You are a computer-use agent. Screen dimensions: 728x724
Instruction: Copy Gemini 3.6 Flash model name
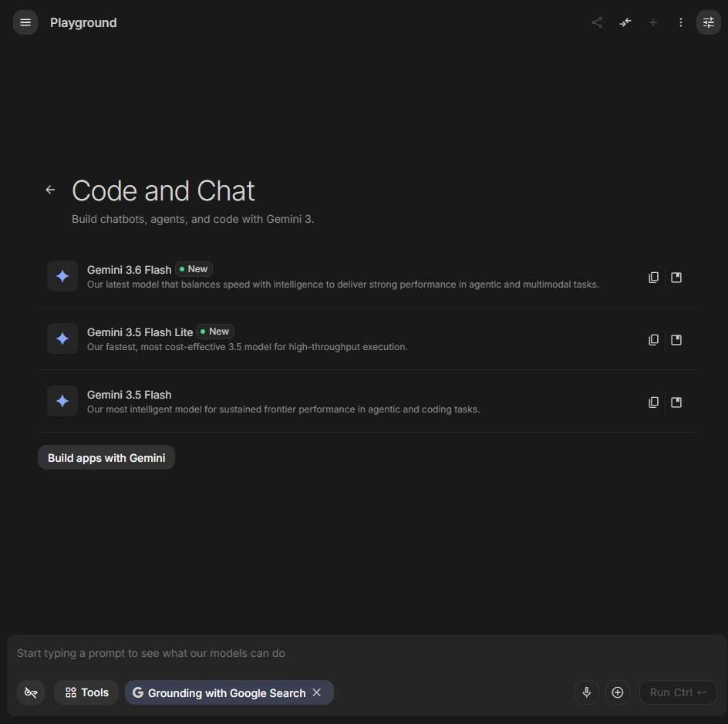click(653, 277)
